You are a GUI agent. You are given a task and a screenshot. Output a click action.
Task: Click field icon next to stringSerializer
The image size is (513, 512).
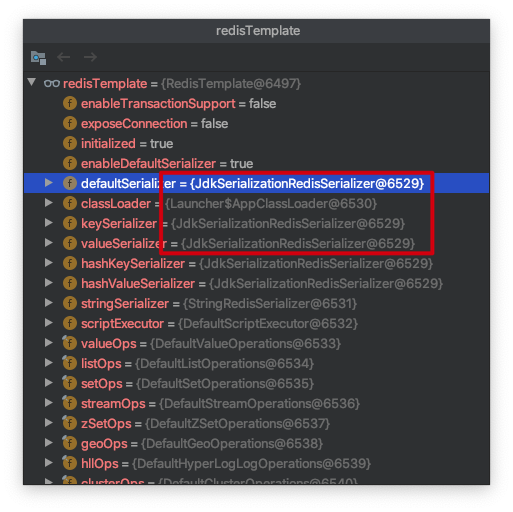tap(70, 303)
